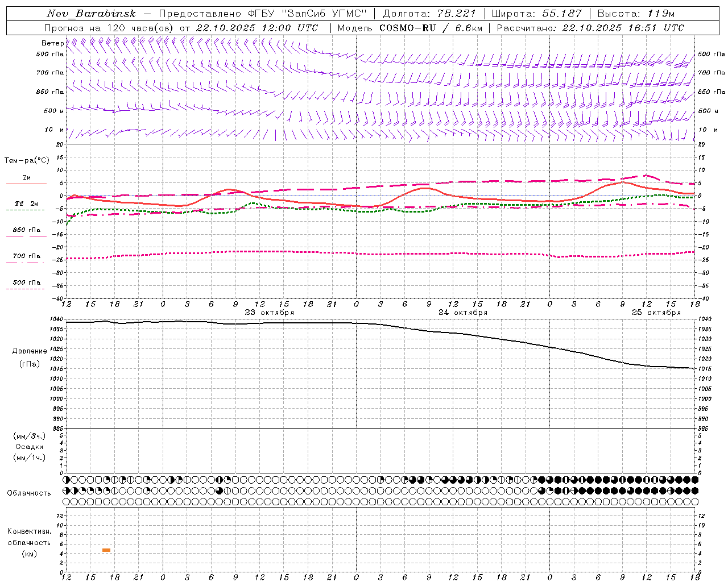This screenshot has height=582, width=728.
Task: Click the "Td 2м" dew point legend entry
Action: [26, 203]
